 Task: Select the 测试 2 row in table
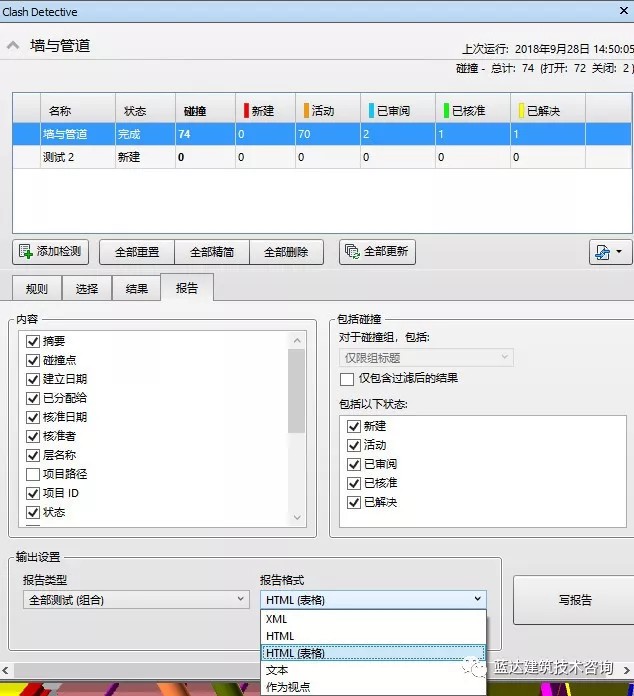(x=59, y=157)
